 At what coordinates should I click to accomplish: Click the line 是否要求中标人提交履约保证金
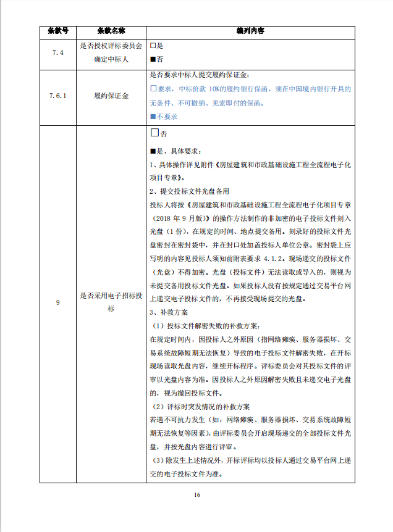(x=200, y=75)
